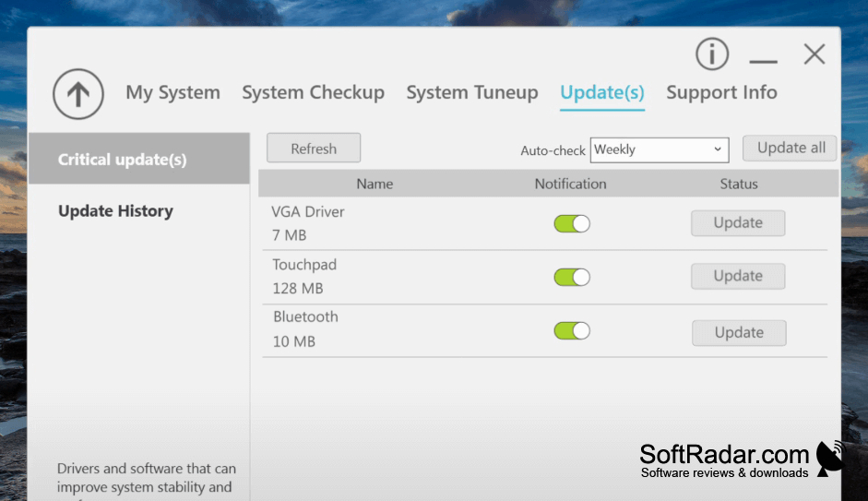This screenshot has width=868, height=501.
Task: Open the System Checkup tab
Action: [x=314, y=92]
